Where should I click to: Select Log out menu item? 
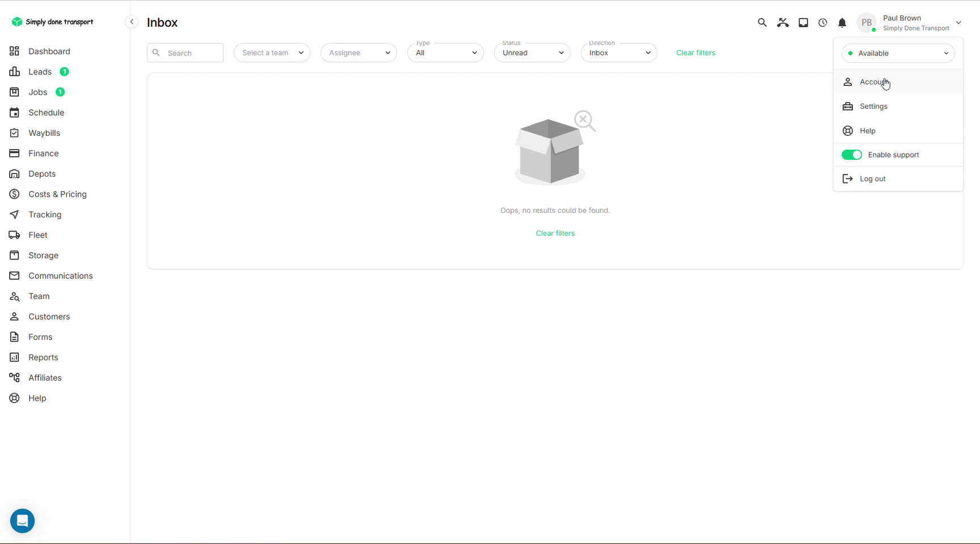point(898,179)
